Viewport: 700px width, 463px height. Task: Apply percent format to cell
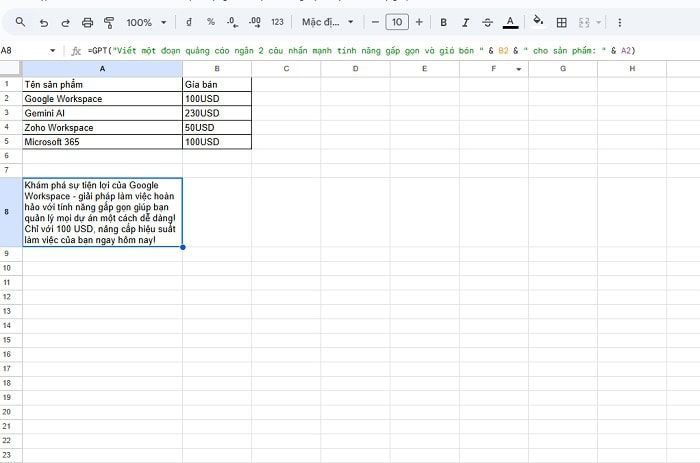(x=210, y=22)
